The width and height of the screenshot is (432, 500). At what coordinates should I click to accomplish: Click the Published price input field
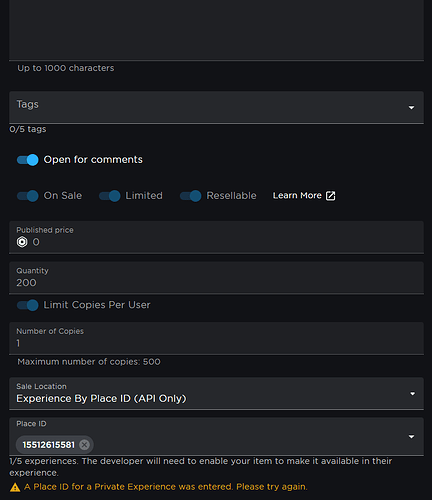(216, 237)
